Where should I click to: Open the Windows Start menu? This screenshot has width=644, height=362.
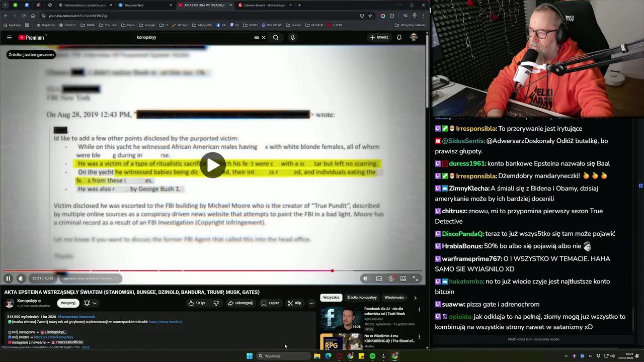click(250, 356)
